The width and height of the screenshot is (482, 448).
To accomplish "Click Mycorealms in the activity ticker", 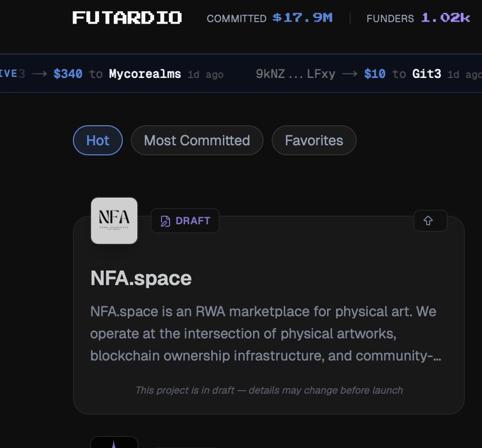I will click(145, 74).
